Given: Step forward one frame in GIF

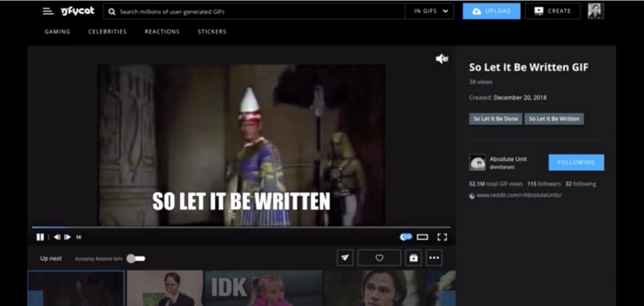Looking at the screenshot, I should [68, 237].
